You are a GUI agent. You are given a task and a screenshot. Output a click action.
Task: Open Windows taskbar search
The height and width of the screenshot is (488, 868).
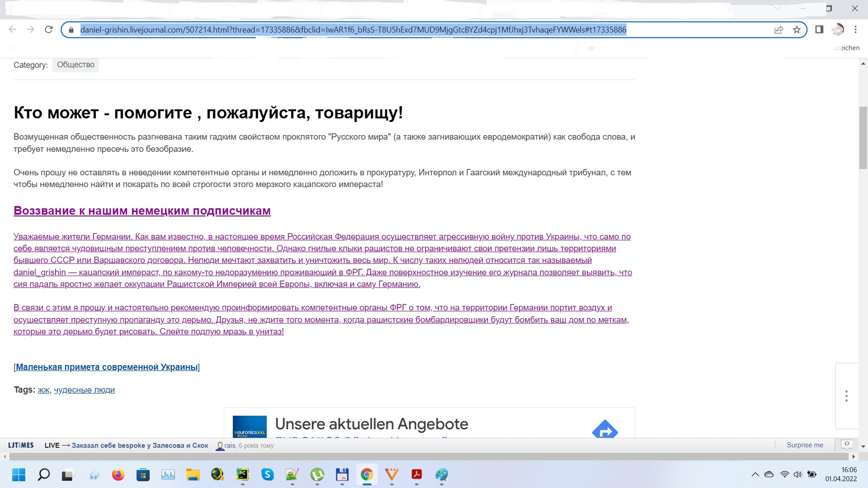43,474
